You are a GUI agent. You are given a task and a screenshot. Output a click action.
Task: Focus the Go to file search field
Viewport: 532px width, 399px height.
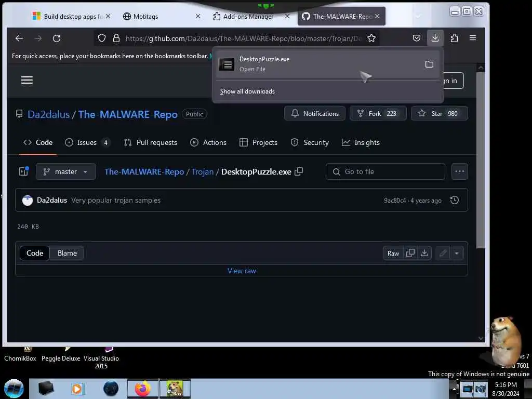385,171
